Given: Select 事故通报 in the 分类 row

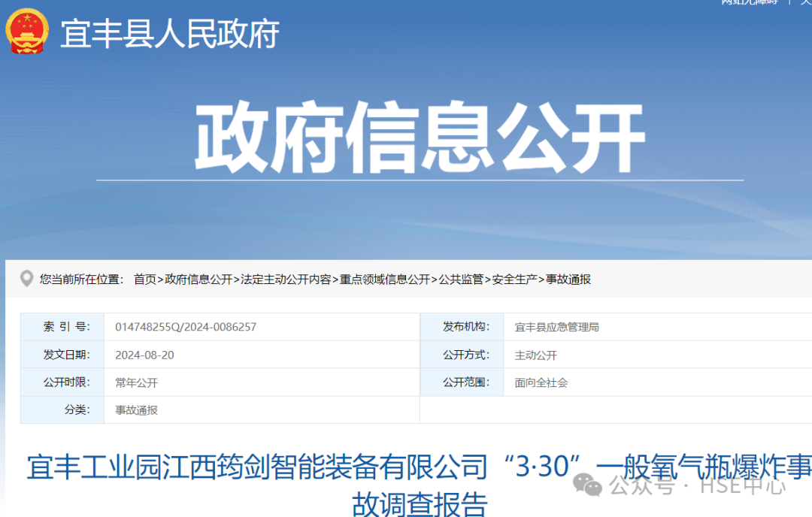Looking at the screenshot, I should point(136,410).
